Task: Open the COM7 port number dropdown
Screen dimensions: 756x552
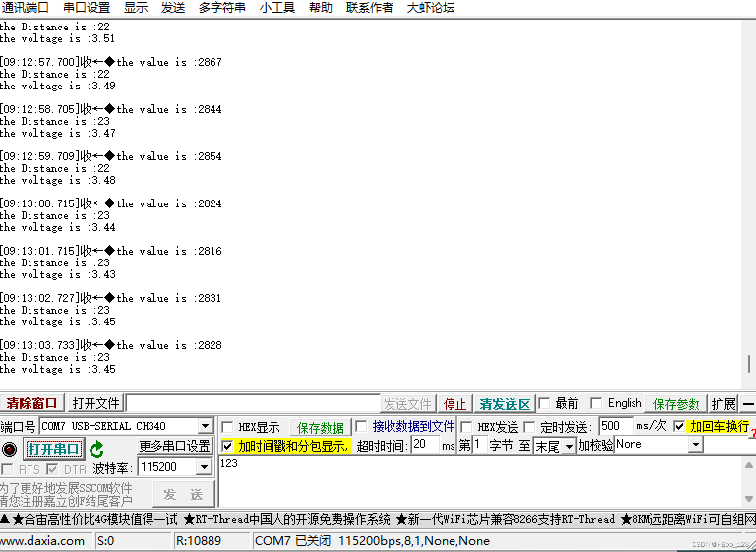Action: [205, 426]
